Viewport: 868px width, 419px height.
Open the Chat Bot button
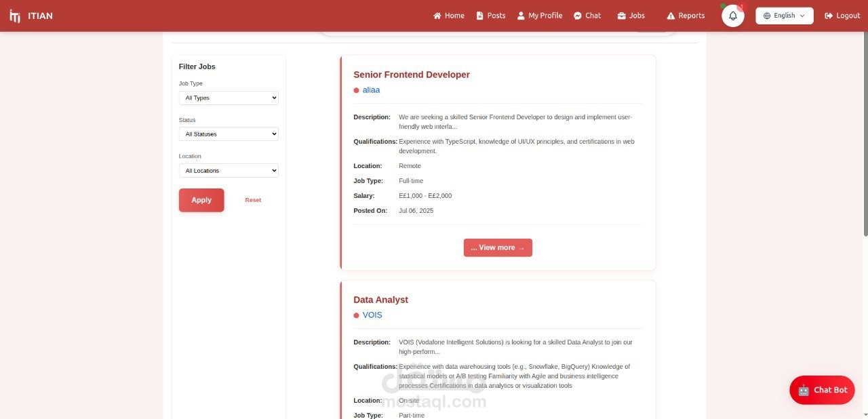pyautogui.click(x=822, y=390)
